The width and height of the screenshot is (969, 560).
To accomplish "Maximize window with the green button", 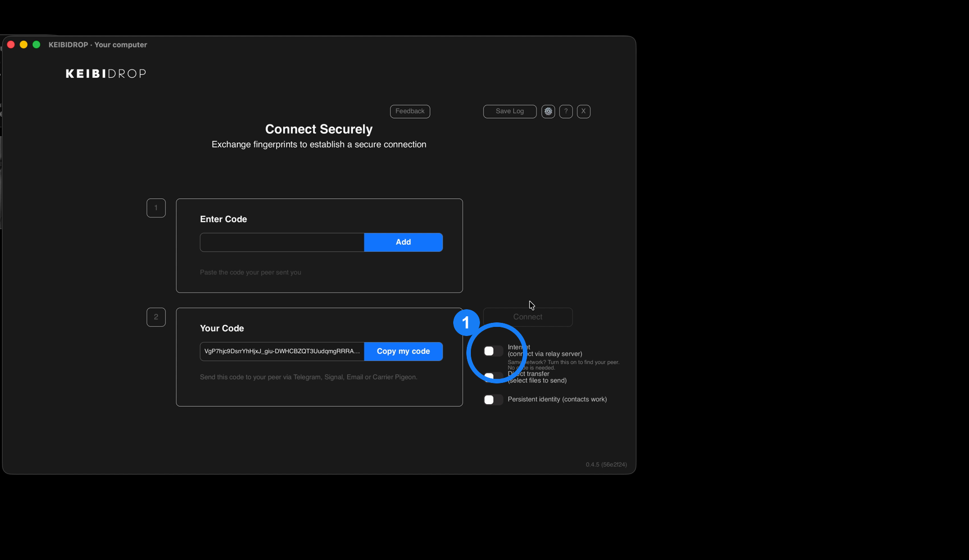I will pos(36,44).
